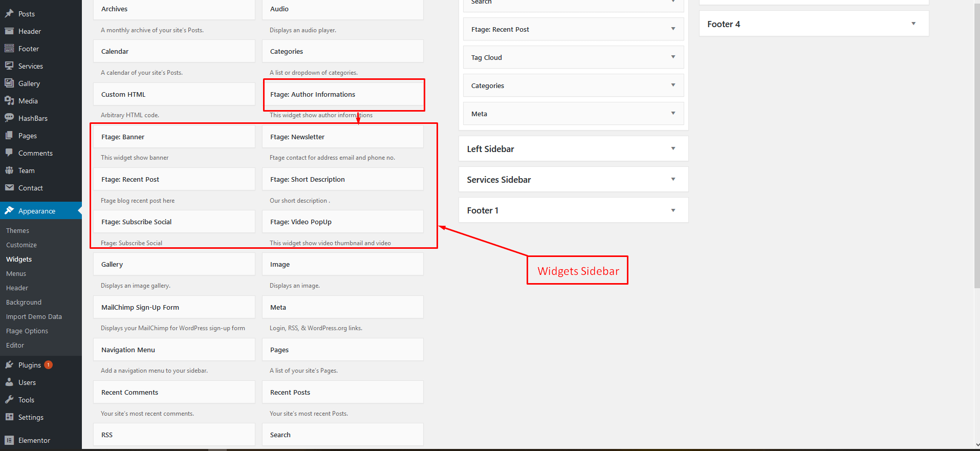Screen dimensions: 980x451
Task: Expand the Footer 4 widget area
Action: [913, 24]
